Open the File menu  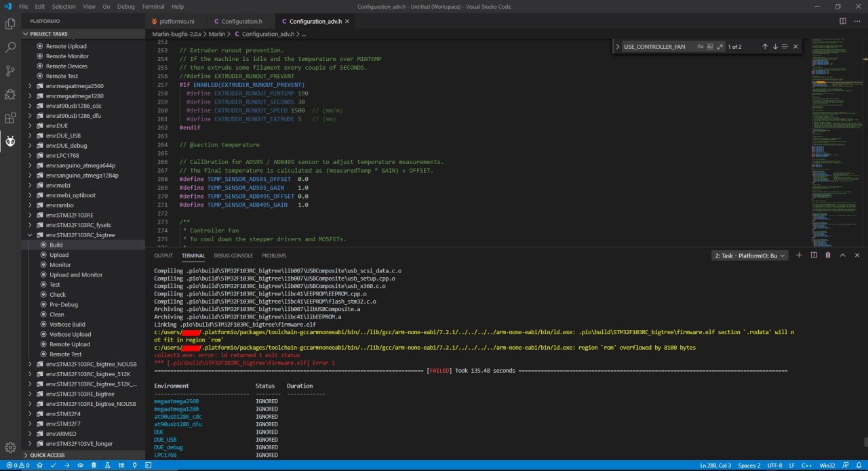(23, 6)
